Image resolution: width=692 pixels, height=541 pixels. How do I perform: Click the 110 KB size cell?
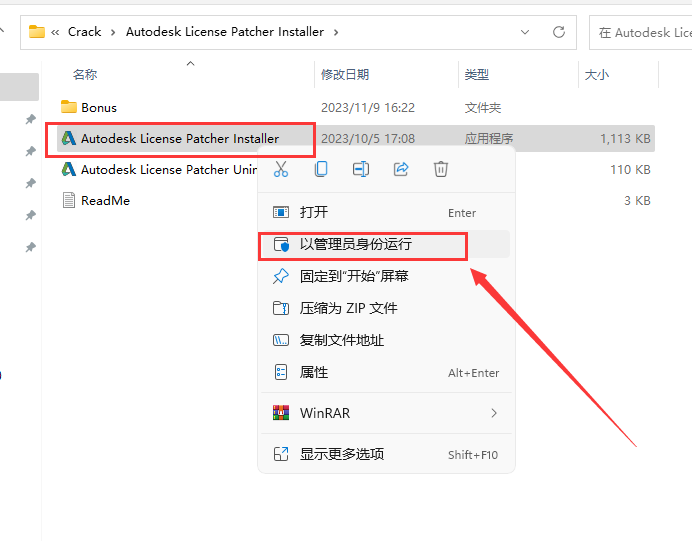630,169
